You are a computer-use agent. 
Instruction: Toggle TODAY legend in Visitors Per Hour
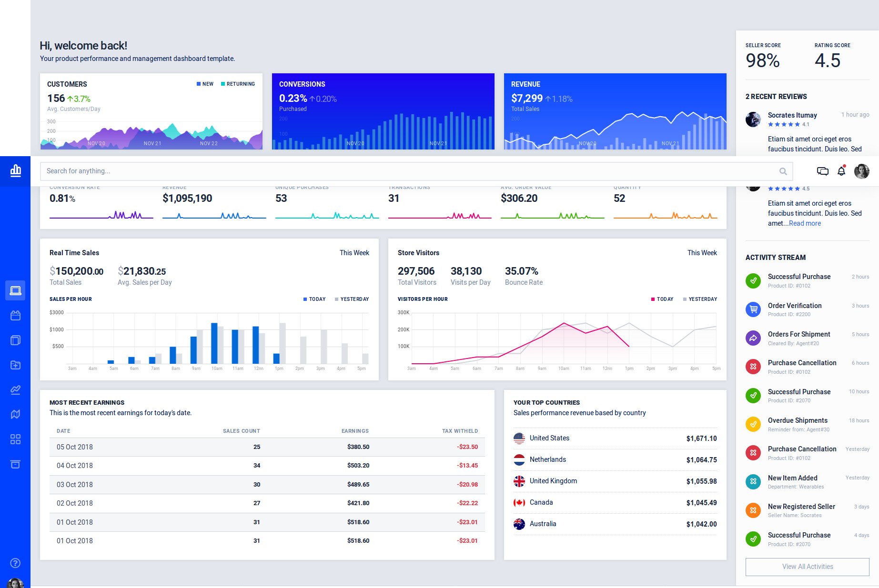[662, 299]
